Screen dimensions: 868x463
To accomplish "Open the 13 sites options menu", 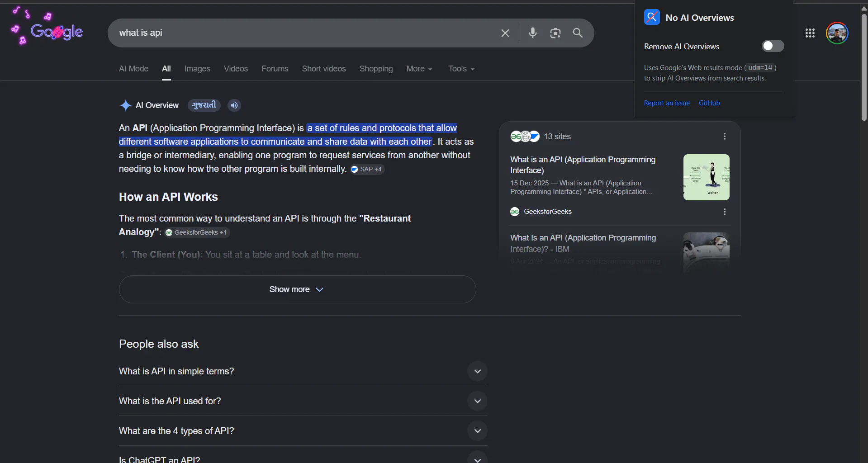I will pos(725,137).
